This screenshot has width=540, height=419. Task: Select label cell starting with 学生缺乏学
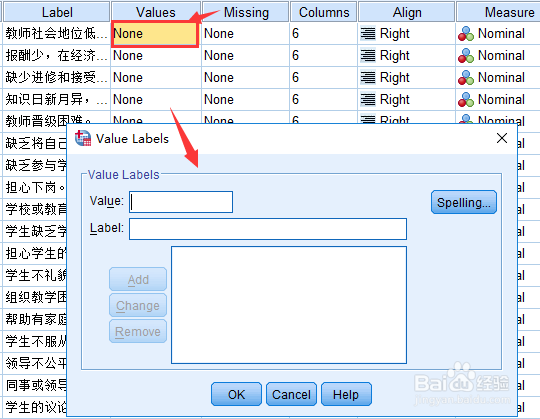[x=35, y=231]
